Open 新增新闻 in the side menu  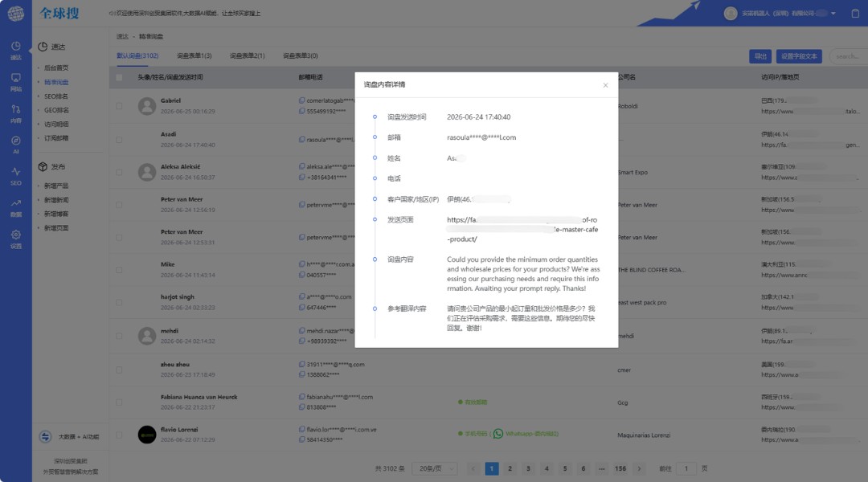56,200
